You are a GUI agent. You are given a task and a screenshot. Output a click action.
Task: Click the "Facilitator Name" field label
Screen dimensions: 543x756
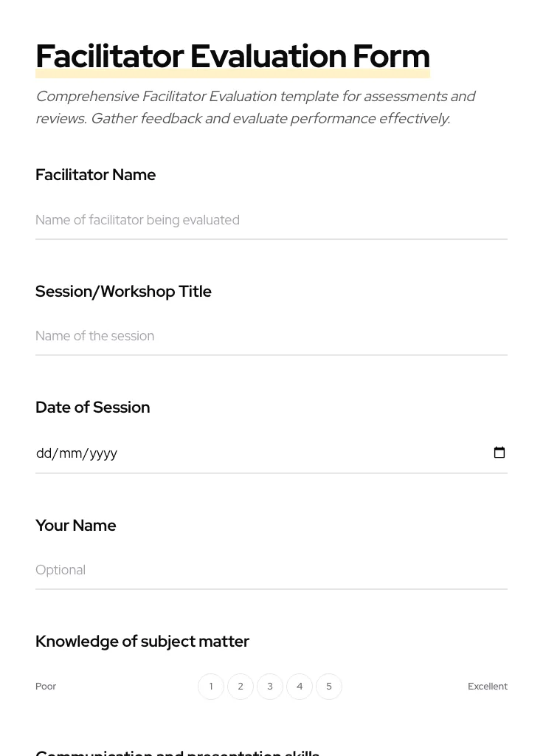[96, 175]
